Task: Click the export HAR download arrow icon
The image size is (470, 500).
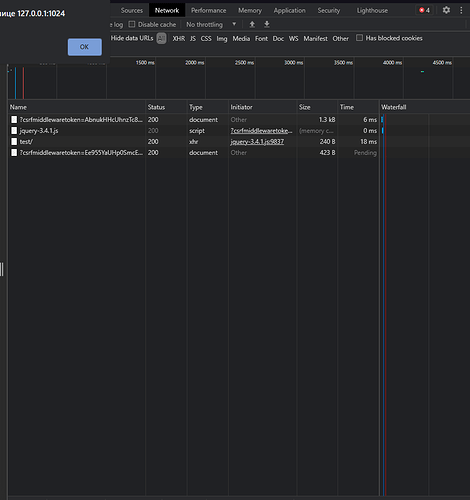Action: [x=267, y=24]
